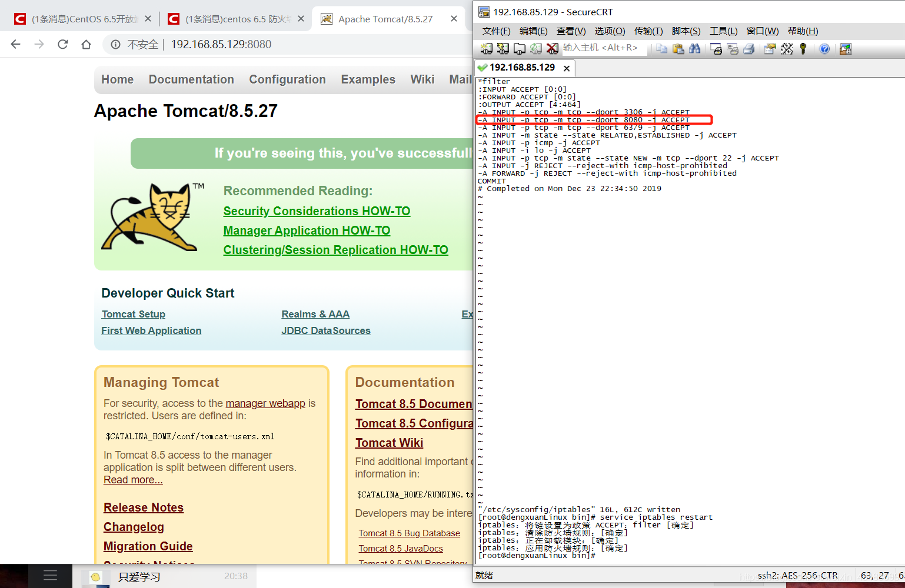
Task: Click the public key assistant key icon
Action: 803,49
